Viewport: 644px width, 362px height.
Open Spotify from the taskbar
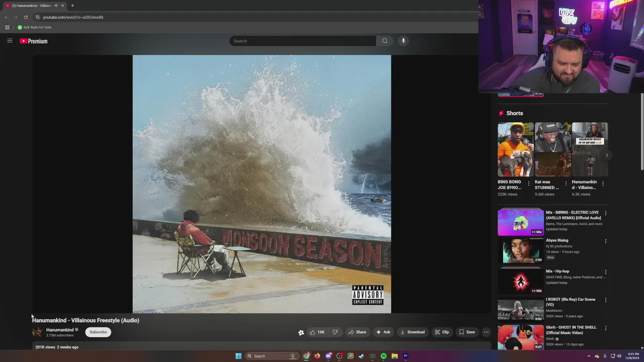pos(383,356)
